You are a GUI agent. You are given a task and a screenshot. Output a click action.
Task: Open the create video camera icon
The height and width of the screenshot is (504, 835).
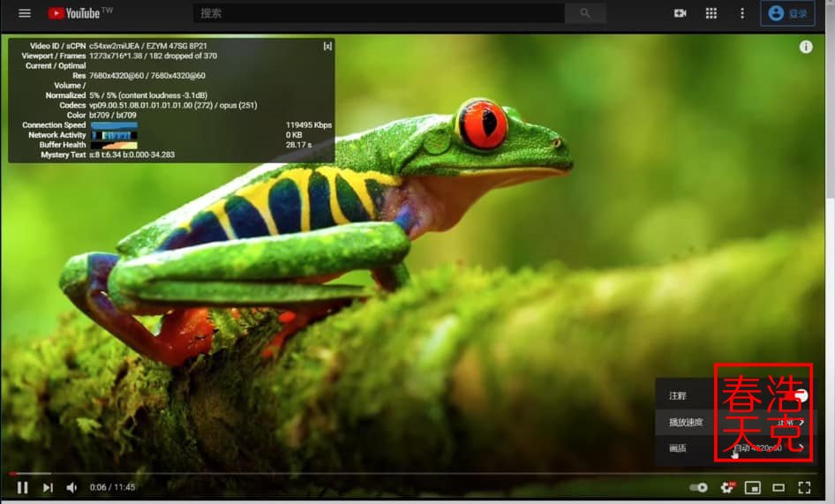(x=680, y=13)
